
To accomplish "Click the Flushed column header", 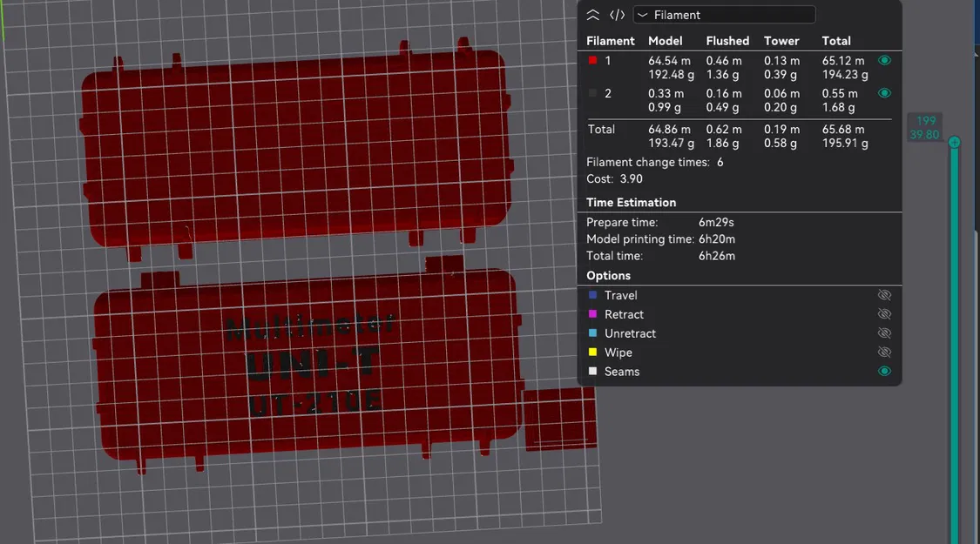I will pyautogui.click(x=727, y=41).
